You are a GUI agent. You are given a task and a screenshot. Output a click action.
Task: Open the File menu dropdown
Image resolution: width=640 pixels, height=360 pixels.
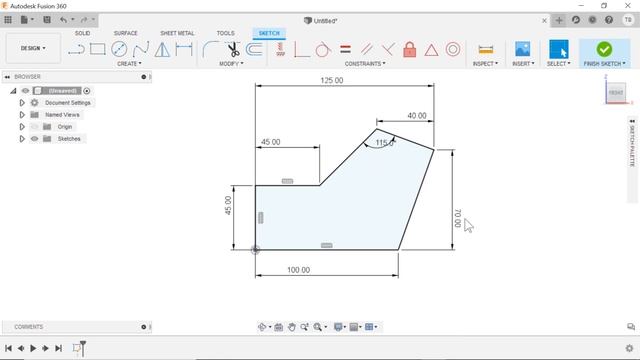click(27, 20)
